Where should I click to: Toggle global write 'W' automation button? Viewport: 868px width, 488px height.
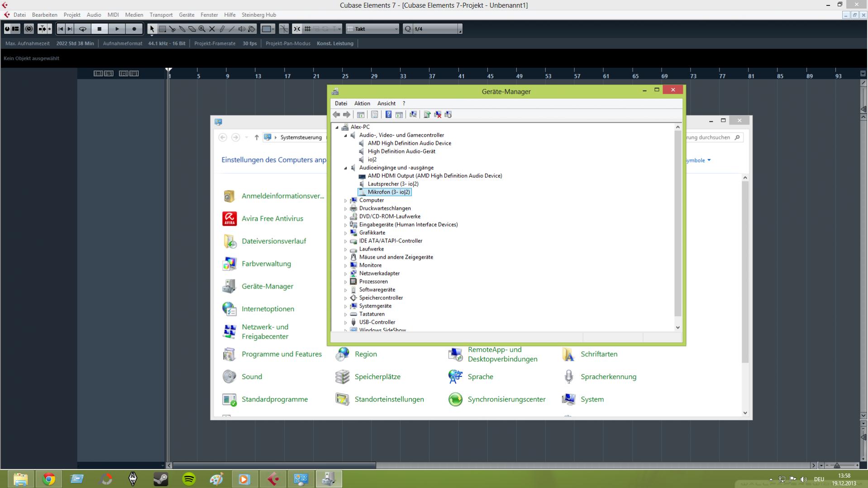click(x=134, y=73)
